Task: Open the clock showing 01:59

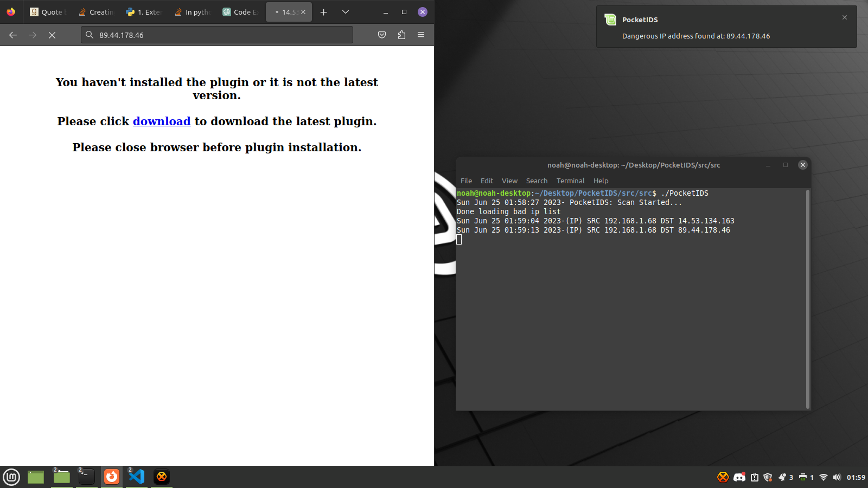Action: pos(856,477)
